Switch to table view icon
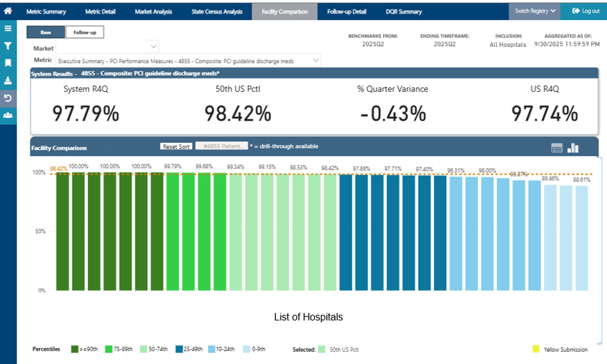This screenshot has width=607, height=364. click(557, 148)
